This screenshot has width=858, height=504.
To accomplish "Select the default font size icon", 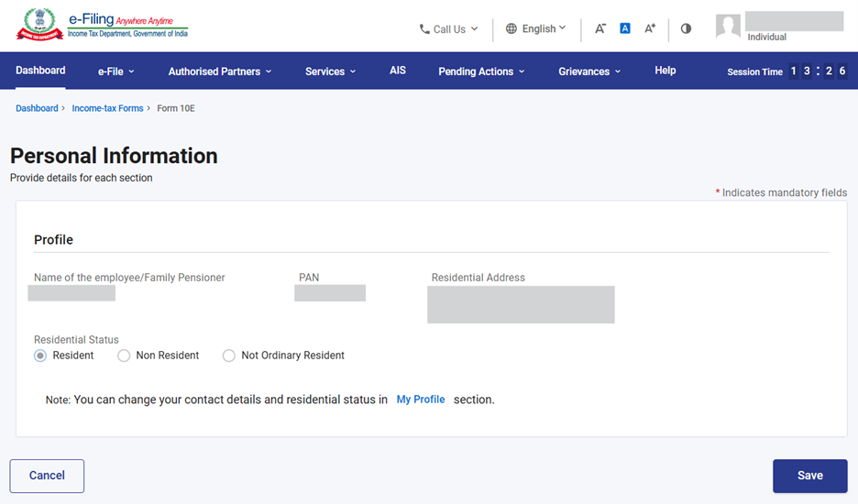I will [x=624, y=28].
